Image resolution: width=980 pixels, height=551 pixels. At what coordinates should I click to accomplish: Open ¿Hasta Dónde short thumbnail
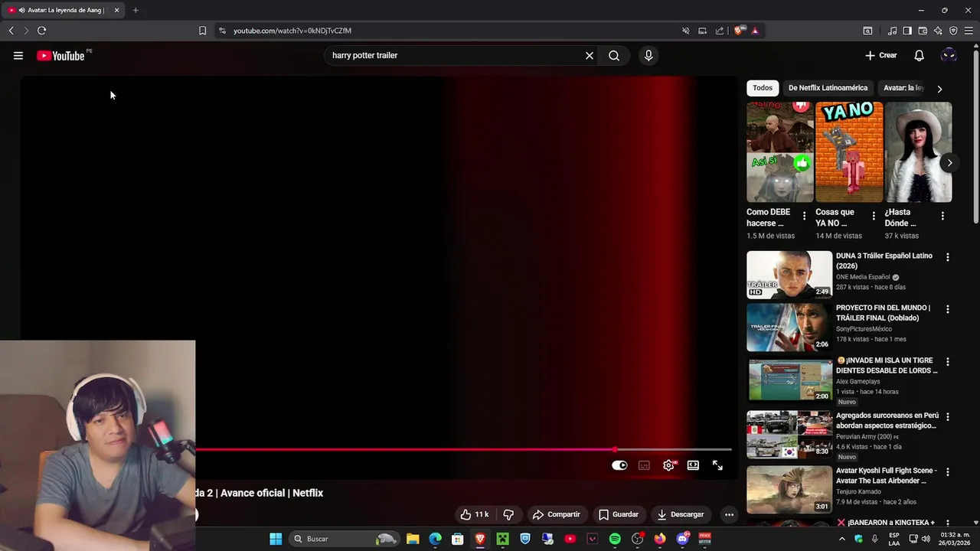click(918, 152)
